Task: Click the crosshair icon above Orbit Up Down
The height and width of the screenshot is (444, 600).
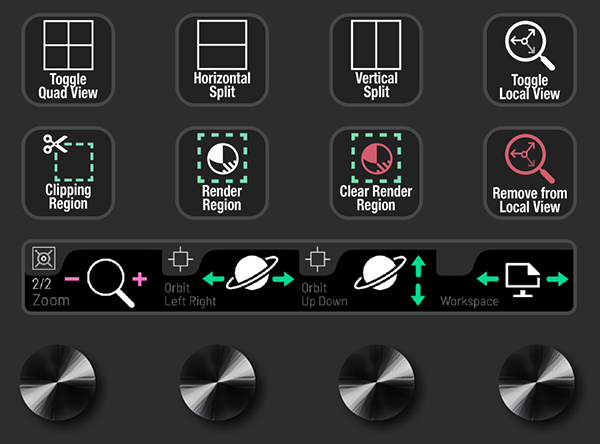Action: [318, 259]
